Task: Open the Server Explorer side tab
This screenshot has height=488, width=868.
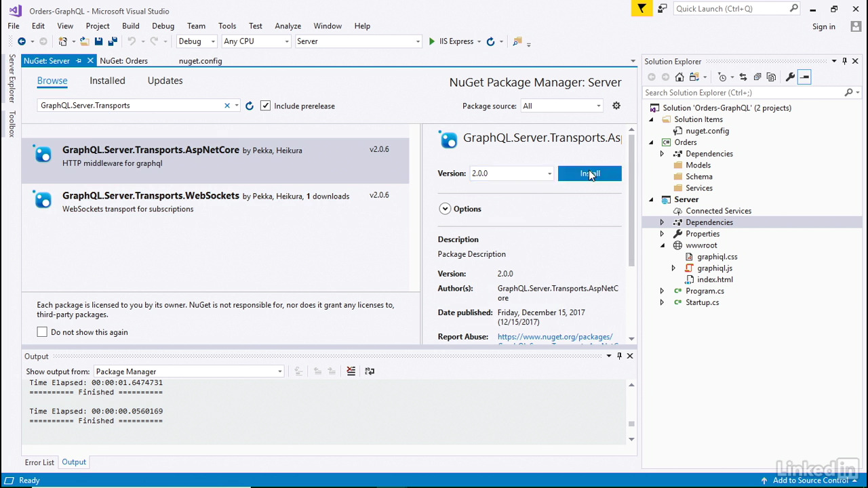Action: [x=12, y=79]
